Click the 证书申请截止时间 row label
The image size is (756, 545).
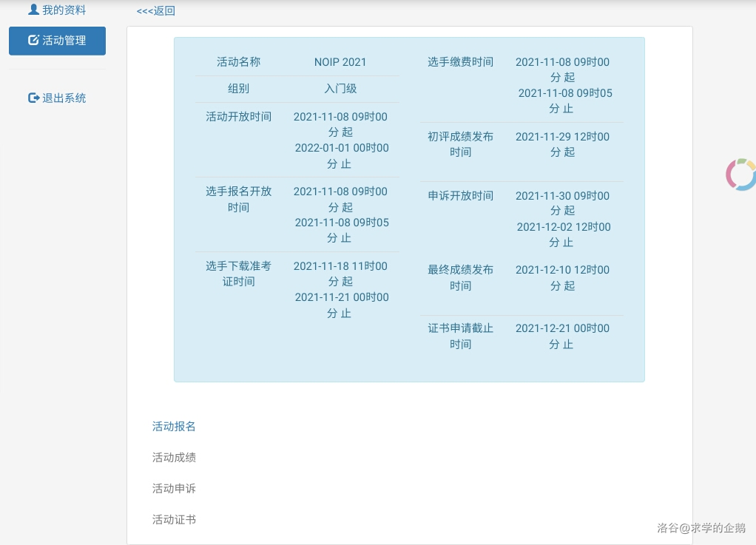point(460,336)
